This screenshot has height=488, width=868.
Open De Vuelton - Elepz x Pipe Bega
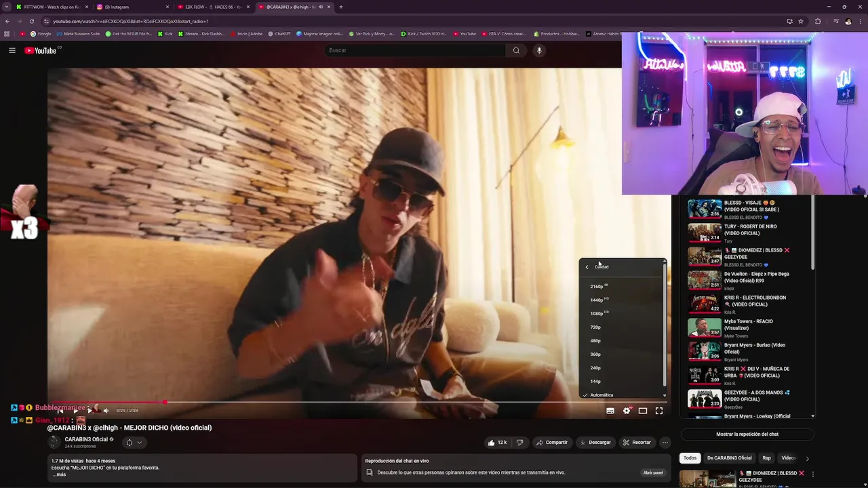click(x=749, y=280)
